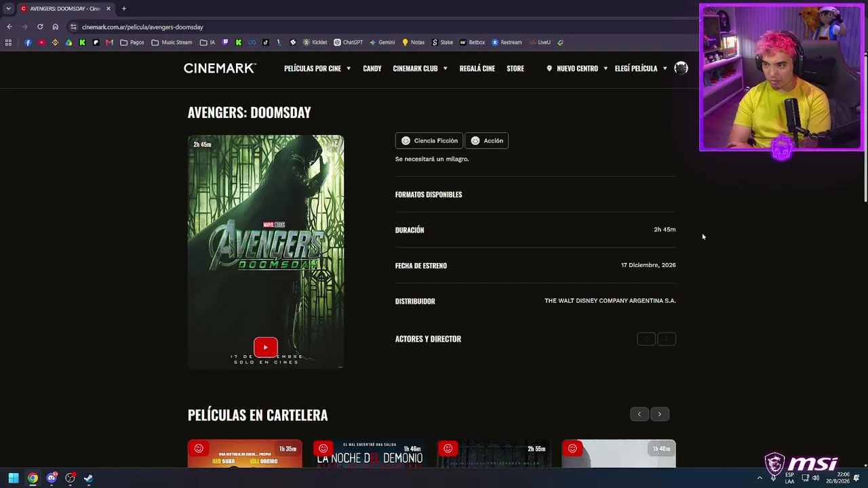Open the TikTok bookmark icon
This screenshot has width=868, height=488.
pos(265,42)
